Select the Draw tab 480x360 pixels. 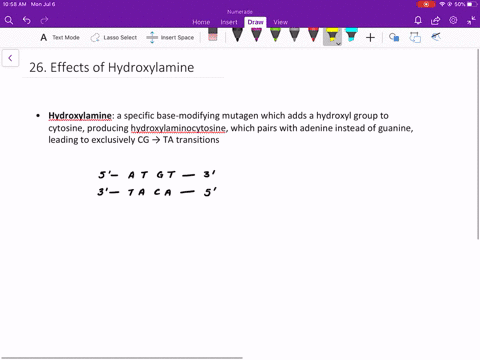[256, 22]
